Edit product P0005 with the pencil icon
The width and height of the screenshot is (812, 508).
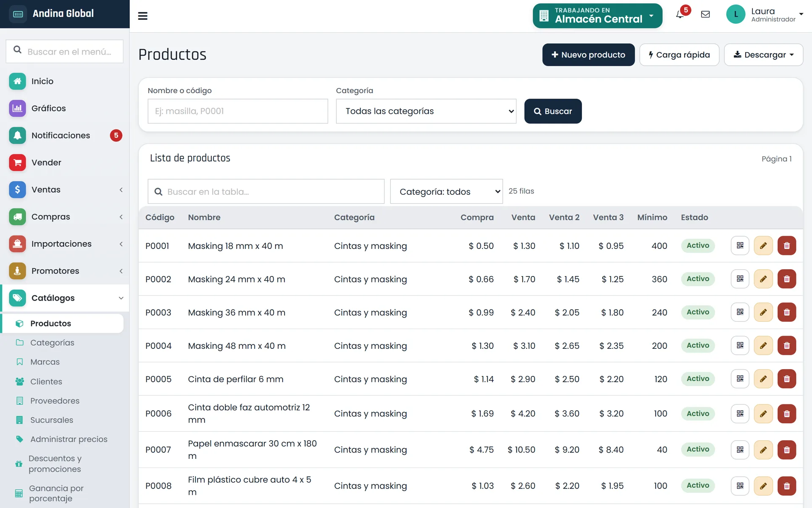[763, 379]
